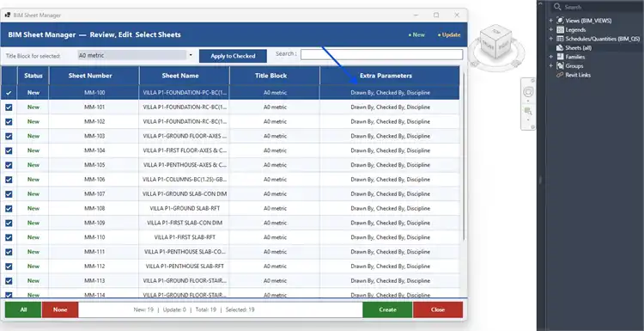Screen dimensions: 644x331
Task: Click the red None button
Action: pos(60,310)
